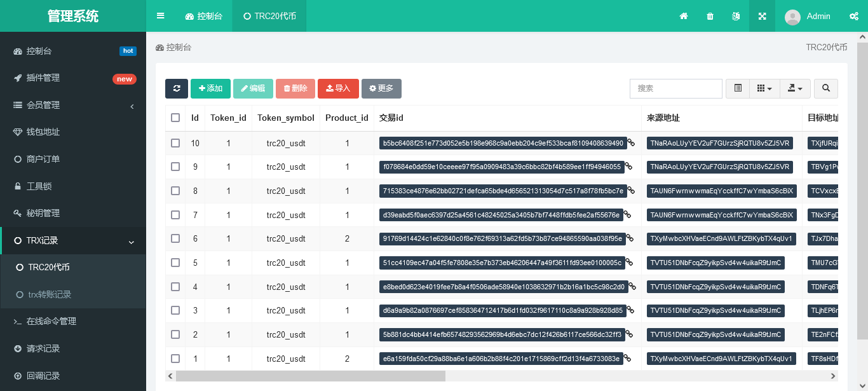Click the link icon beside row 10 transaction id

pyautogui.click(x=631, y=143)
